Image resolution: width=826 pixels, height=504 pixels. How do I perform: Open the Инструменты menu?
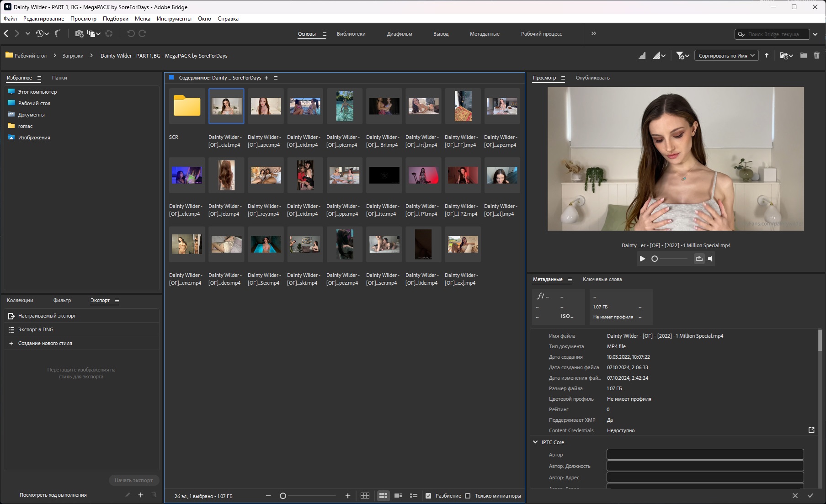174,19
